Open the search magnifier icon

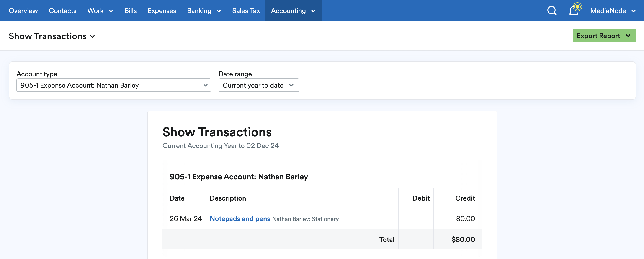click(552, 11)
